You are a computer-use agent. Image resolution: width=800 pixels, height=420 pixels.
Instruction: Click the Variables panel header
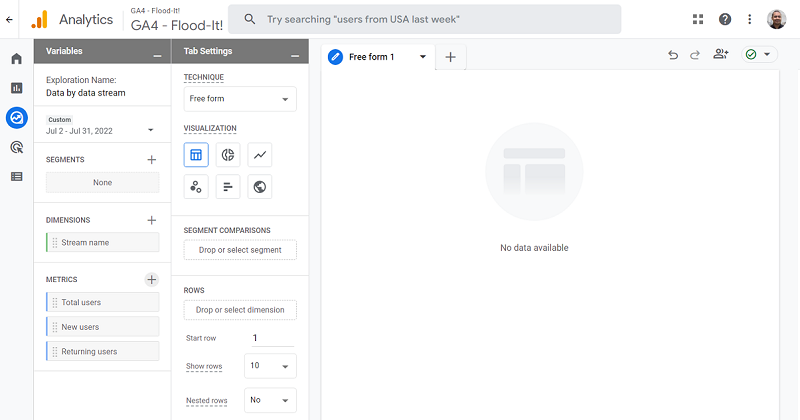103,51
